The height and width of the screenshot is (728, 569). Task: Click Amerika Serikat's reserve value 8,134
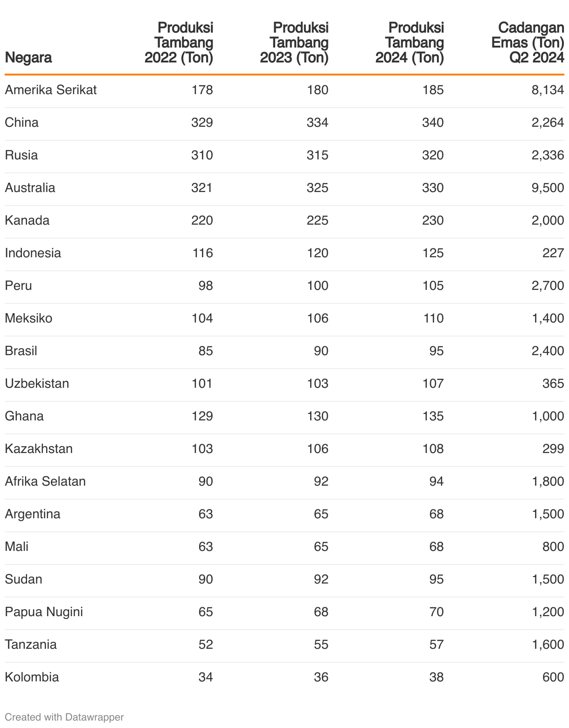point(548,90)
